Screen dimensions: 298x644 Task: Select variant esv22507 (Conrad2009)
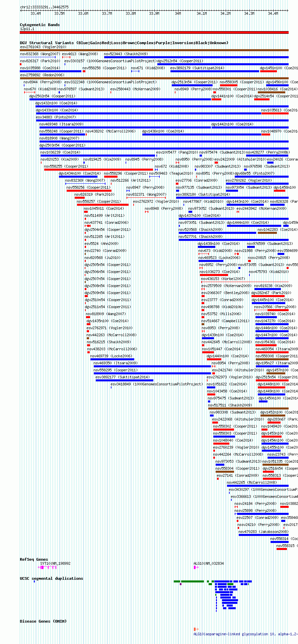[237, 521]
